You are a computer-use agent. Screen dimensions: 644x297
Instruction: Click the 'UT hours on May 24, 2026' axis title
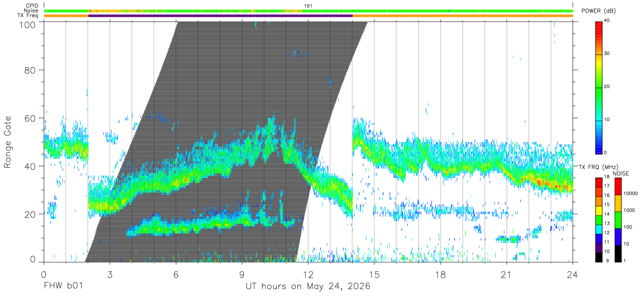308,287
